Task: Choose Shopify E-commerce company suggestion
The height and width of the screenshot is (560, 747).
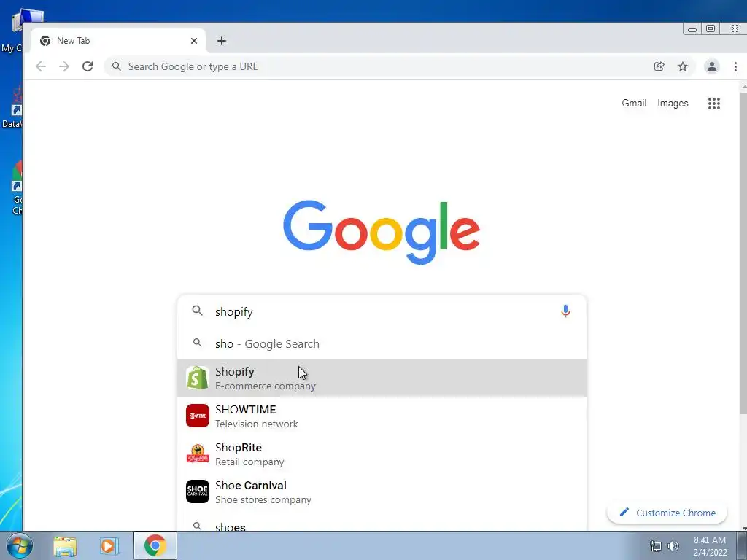Action: 382,378
